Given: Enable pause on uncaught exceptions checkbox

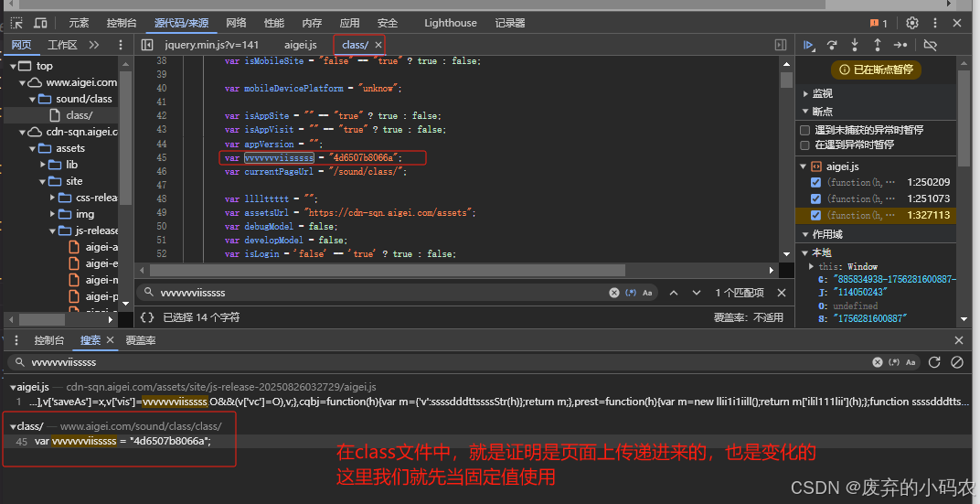Looking at the screenshot, I should (805, 130).
